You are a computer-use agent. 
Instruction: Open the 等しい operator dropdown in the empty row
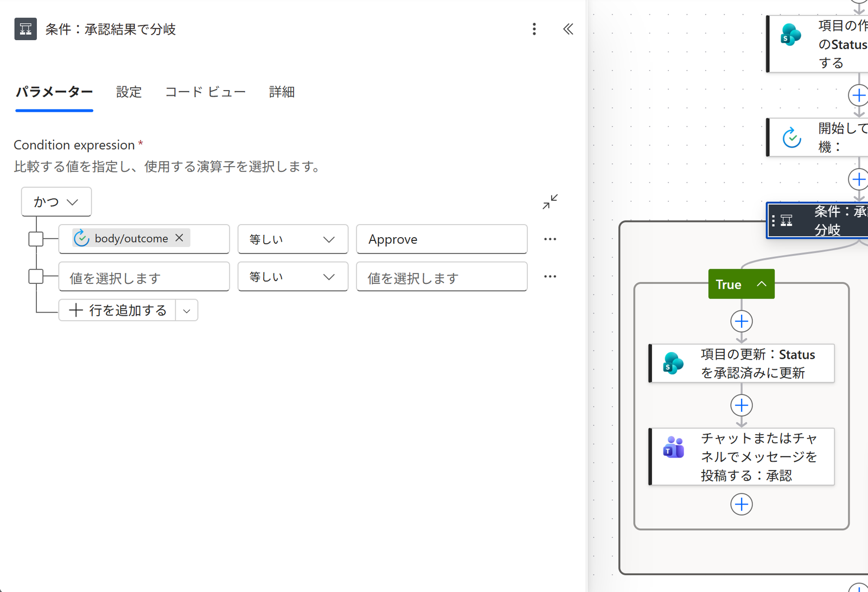(x=293, y=276)
